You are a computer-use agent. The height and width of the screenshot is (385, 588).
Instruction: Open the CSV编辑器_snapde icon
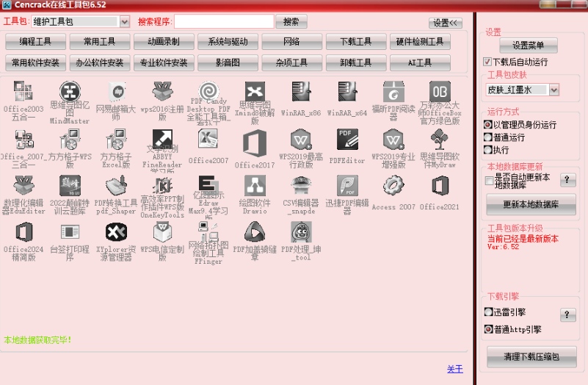point(301,186)
